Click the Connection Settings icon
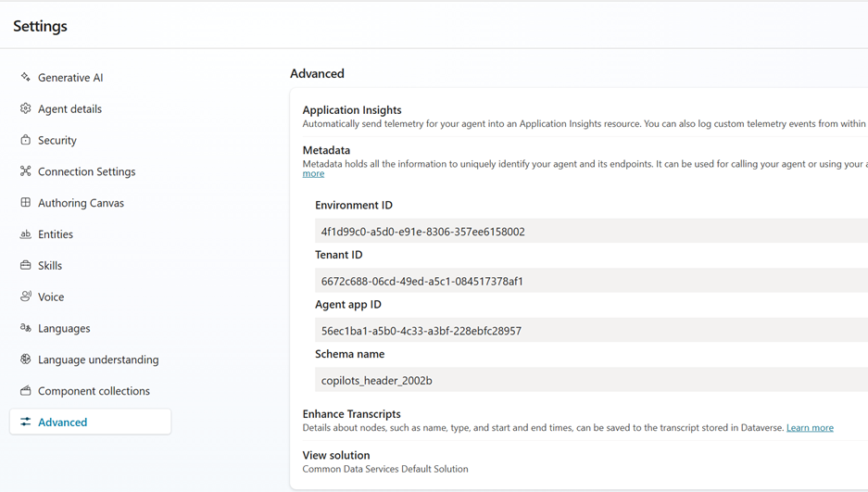Image resolution: width=868 pixels, height=492 pixels. (26, 171)
